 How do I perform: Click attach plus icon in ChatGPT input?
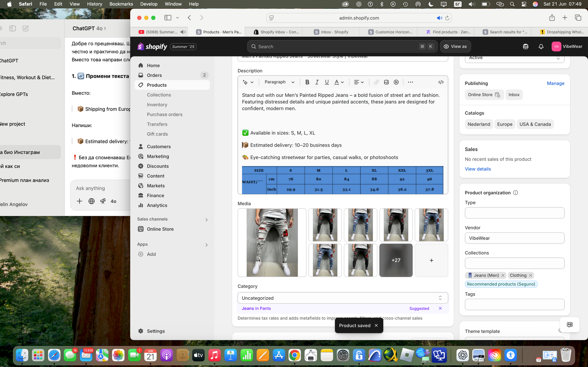click(79, 201)
